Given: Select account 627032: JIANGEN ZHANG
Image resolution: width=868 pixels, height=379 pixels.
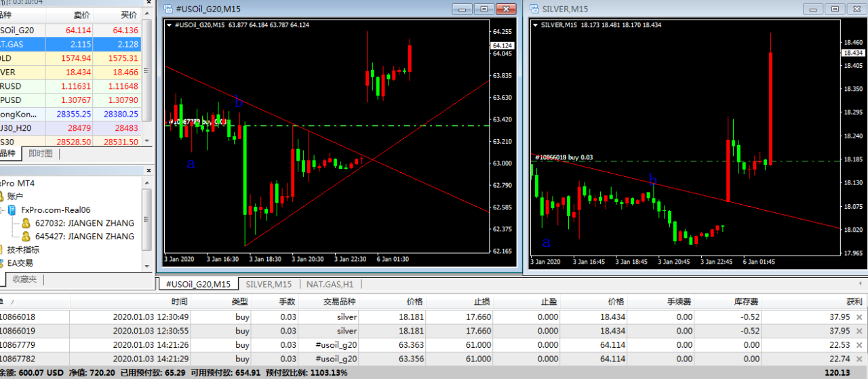Looking at the screenshot, I should tap(85, 223).
